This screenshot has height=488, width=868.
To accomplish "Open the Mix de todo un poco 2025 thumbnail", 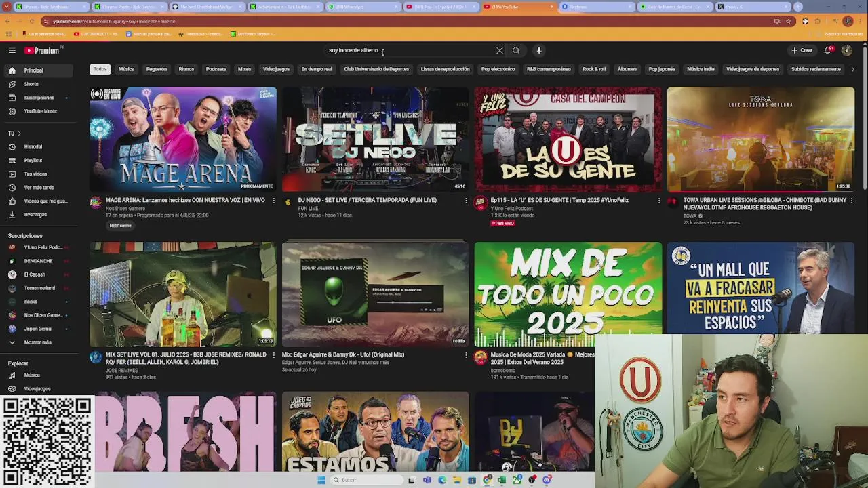I will [568, 294].
